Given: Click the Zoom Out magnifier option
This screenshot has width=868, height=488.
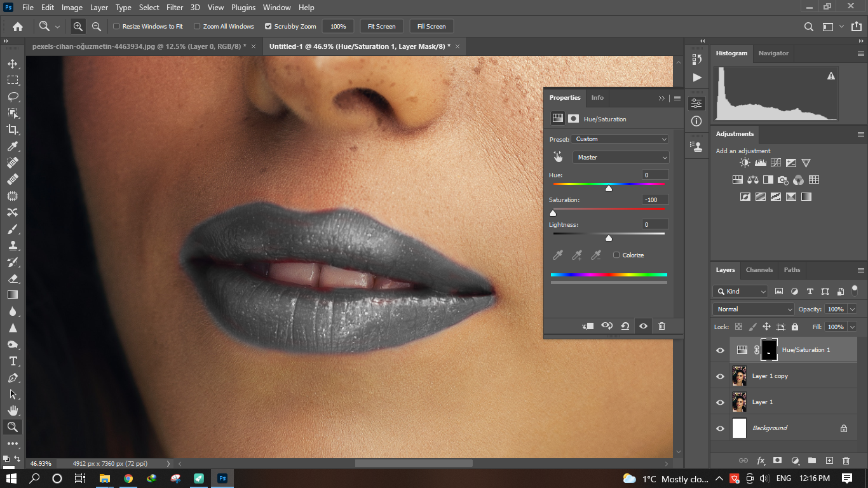Looking at the screenshot, I should 97,27.
